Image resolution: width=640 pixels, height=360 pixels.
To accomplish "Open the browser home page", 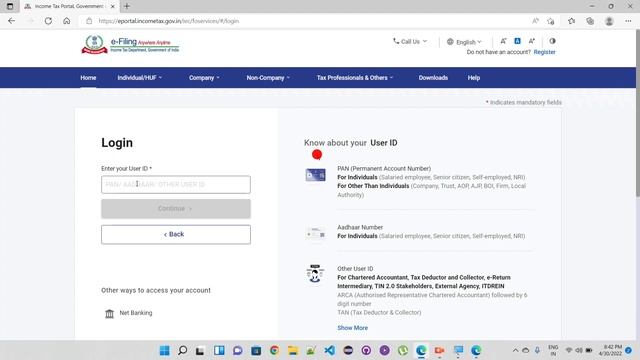I will click(x=67, y=21).
